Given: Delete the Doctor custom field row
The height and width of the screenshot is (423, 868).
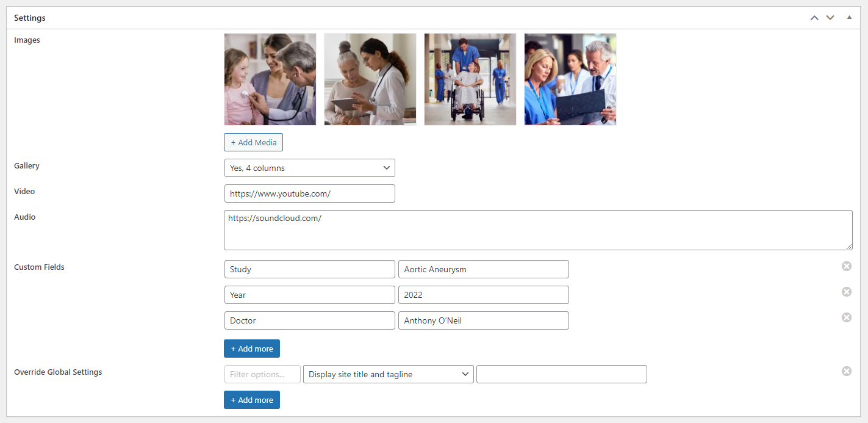Looking at the screenshot, I should (x=847, y=317).
